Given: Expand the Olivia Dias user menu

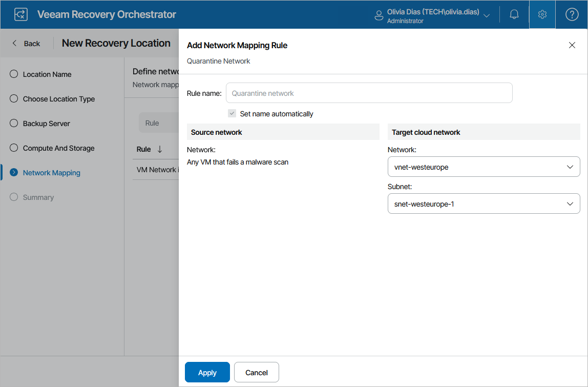Looking at the screenshot, I should click(486, 15).
